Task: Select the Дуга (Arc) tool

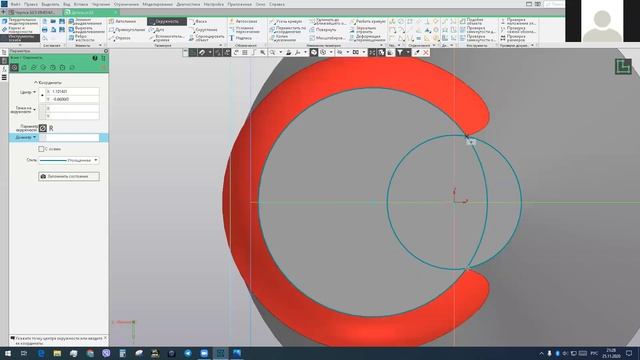Action: [157, 30]
